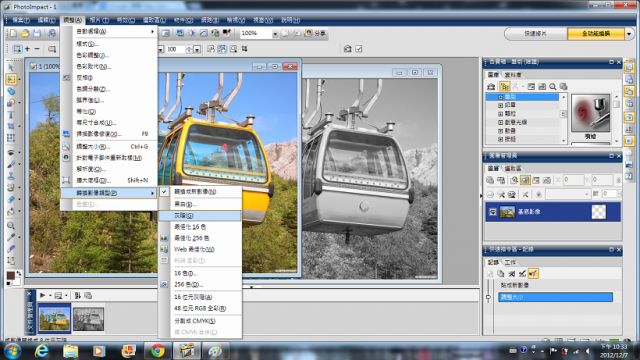The width and height of the screenshot is (640, 360).
Task: Click the home icon in EasyPalette toolbar
Action: (491, 87)
